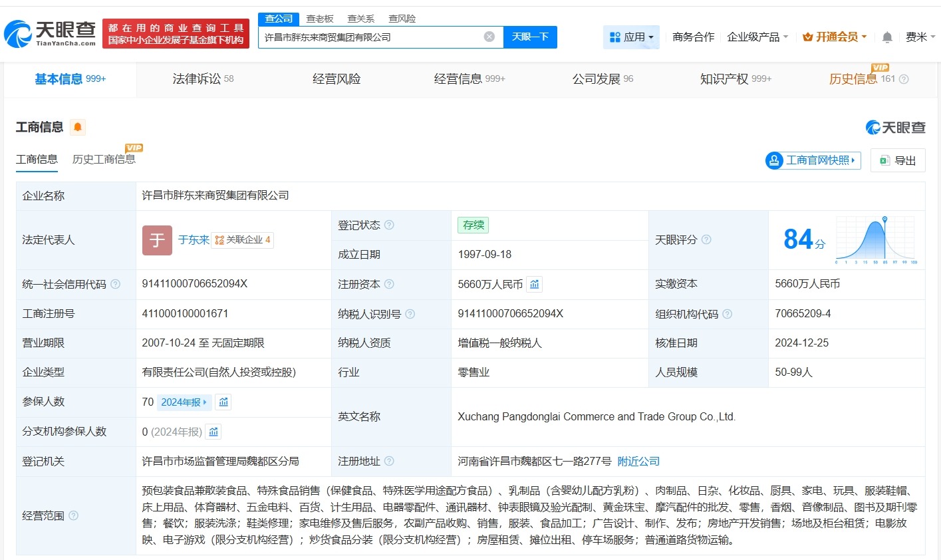Screen dimensions: 941x560
Task: Click the annotation icon after 注册资本 5660万人民币
Action: coord(535,284)
